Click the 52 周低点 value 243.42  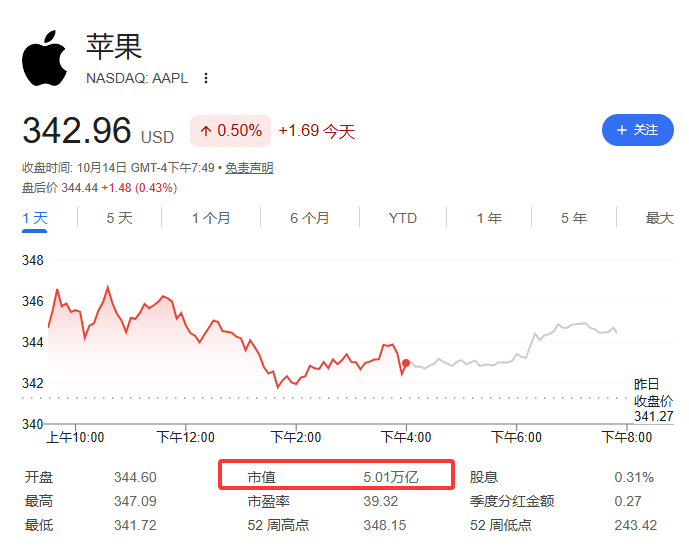(635, 525)
